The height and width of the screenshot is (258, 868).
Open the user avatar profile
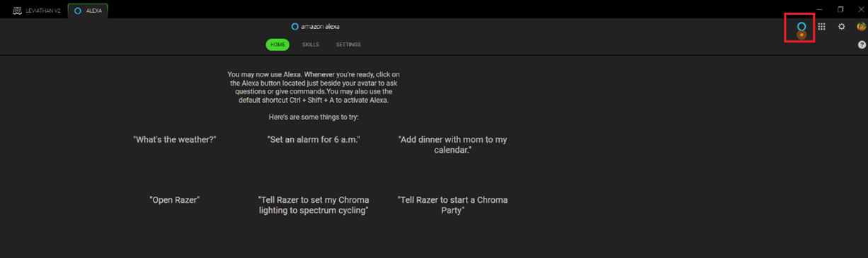(861, 27)
